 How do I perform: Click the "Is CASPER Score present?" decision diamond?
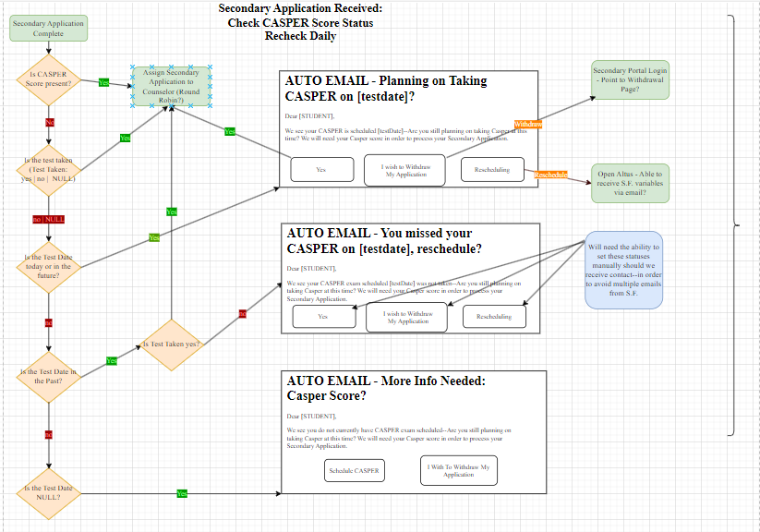pyautogui.click(x=49, y=81)
